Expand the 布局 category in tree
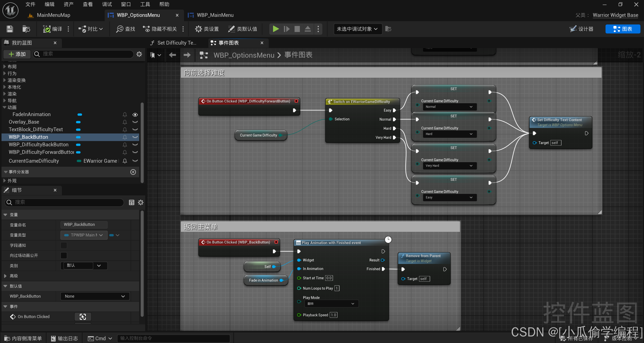The image size is (644, 343). pyautogui.click(x=5, y=66)
